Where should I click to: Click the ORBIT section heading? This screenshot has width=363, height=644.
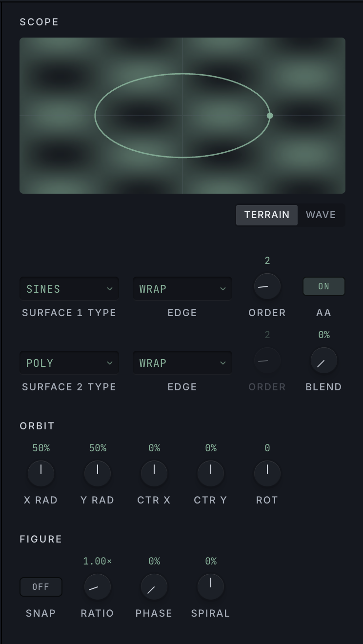[37, 426]
